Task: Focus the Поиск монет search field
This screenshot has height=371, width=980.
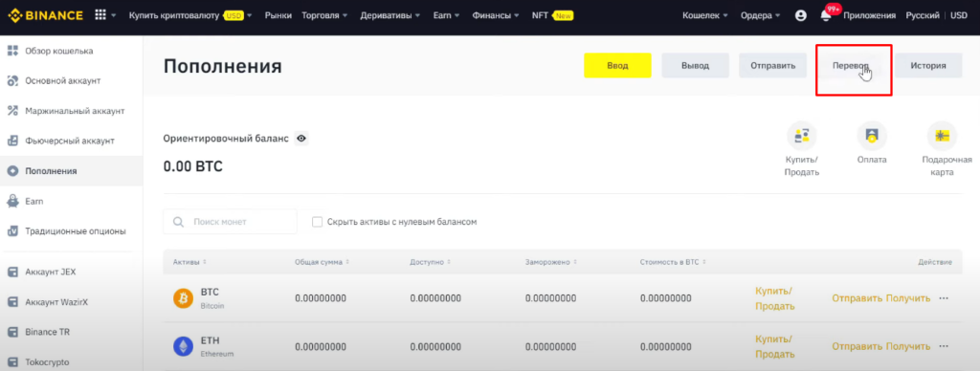Action: click(x=230, y=222)
